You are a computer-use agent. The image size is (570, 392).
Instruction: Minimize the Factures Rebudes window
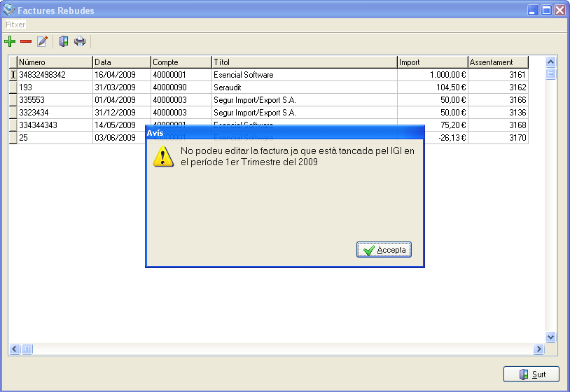(x=533, y=10)
